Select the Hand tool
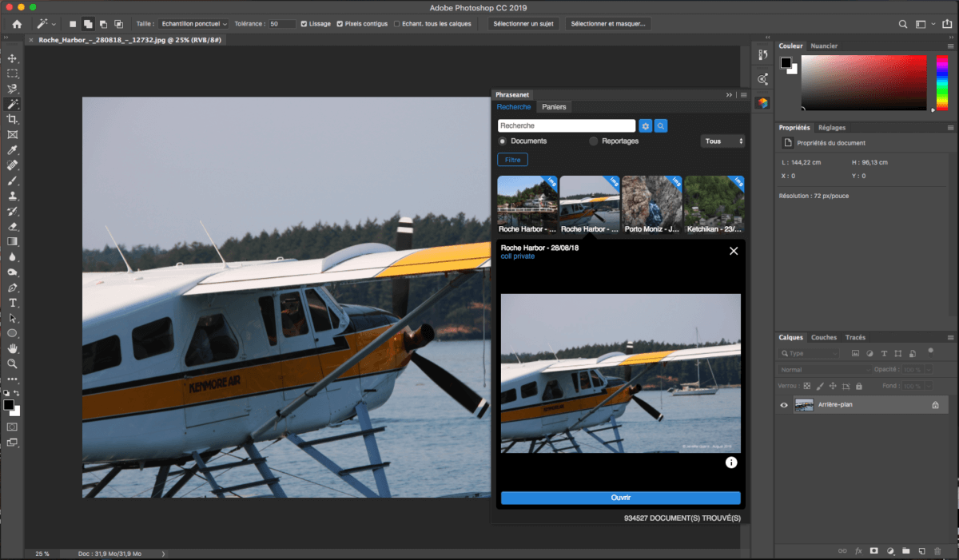Image resolution: width=959 pixels, height=560 pixels. tap(12, 348)
